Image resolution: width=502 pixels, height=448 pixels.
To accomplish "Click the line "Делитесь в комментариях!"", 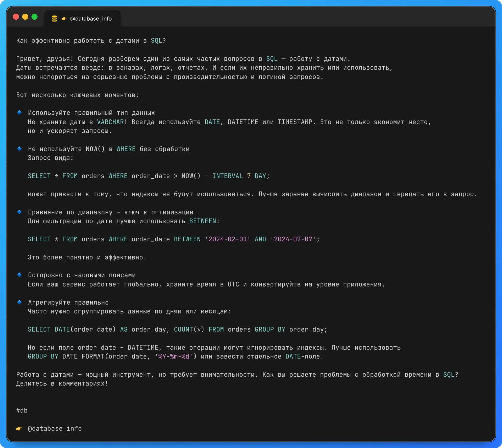I will coord(62,384).
